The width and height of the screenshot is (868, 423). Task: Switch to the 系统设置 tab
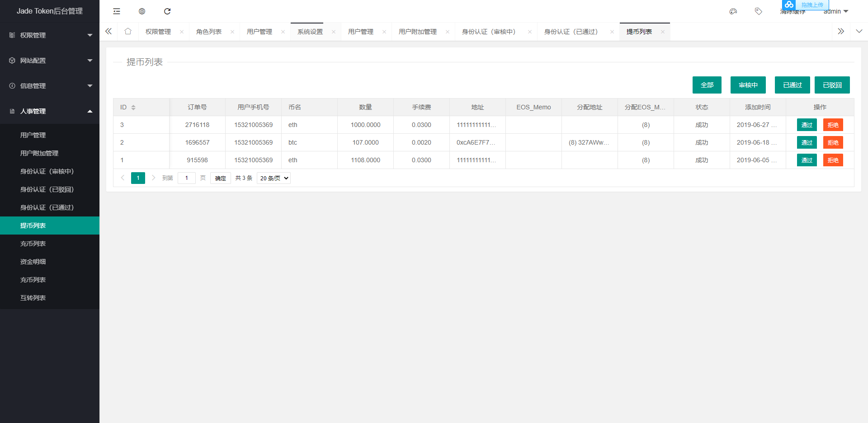[310, 31]
